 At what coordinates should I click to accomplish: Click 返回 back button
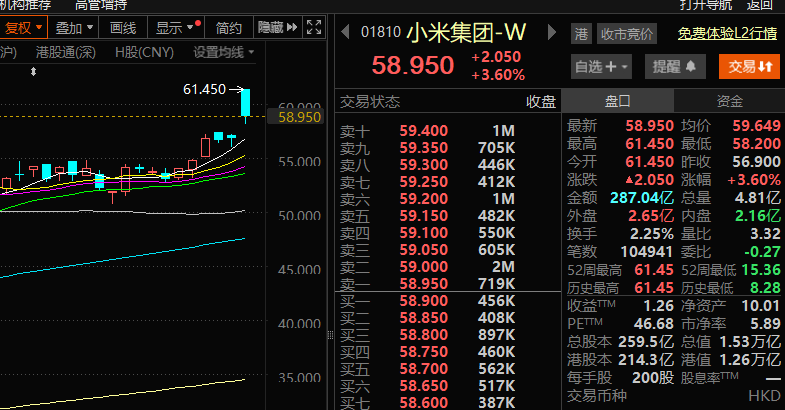tap(759, 6)
